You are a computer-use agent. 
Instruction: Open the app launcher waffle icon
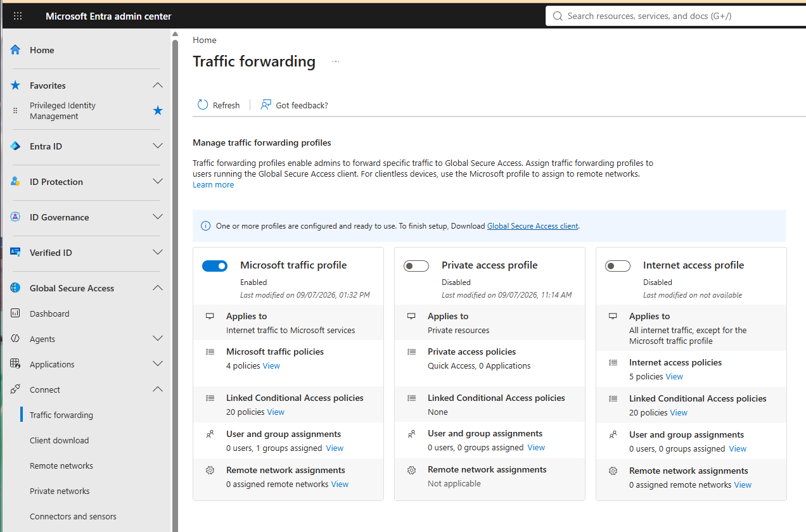[18, 16]
